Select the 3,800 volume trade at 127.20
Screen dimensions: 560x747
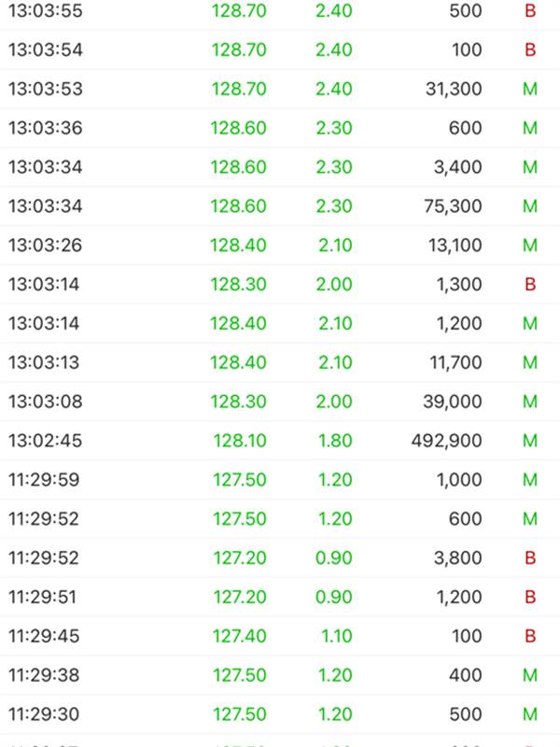point(280,557)
